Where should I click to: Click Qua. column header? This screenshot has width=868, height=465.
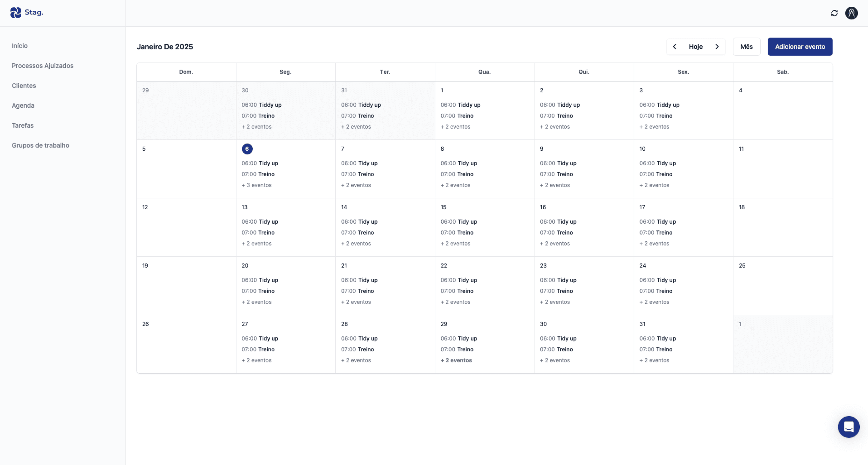tap(484, 72)
